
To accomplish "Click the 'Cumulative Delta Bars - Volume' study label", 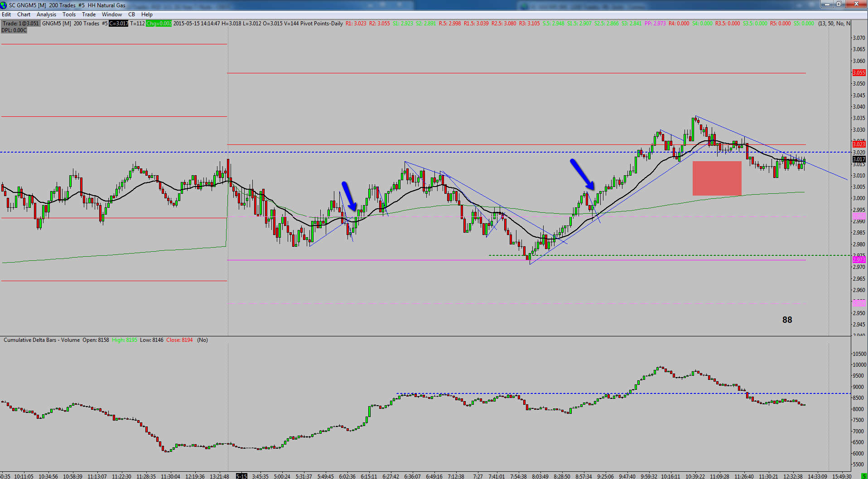I will 42,340.
